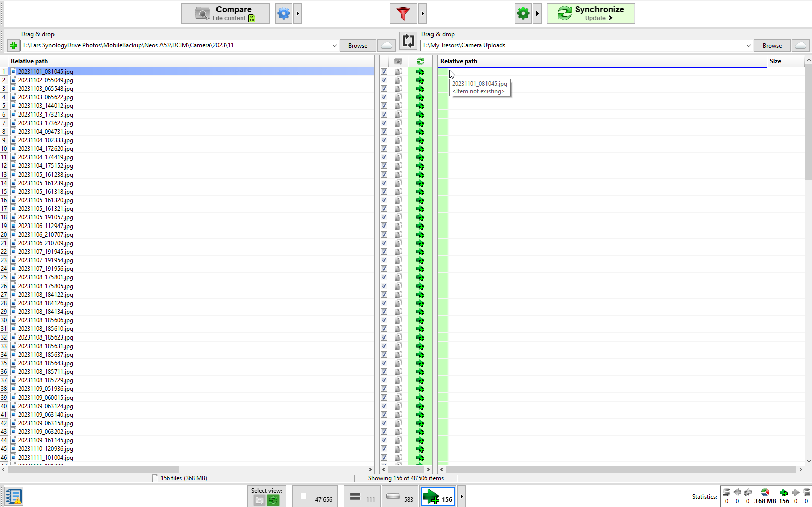This screenshot has width=812, height=507.
Task: Uncheck the checkbox for 20231109_051936.jpg row
Action: 384,389
